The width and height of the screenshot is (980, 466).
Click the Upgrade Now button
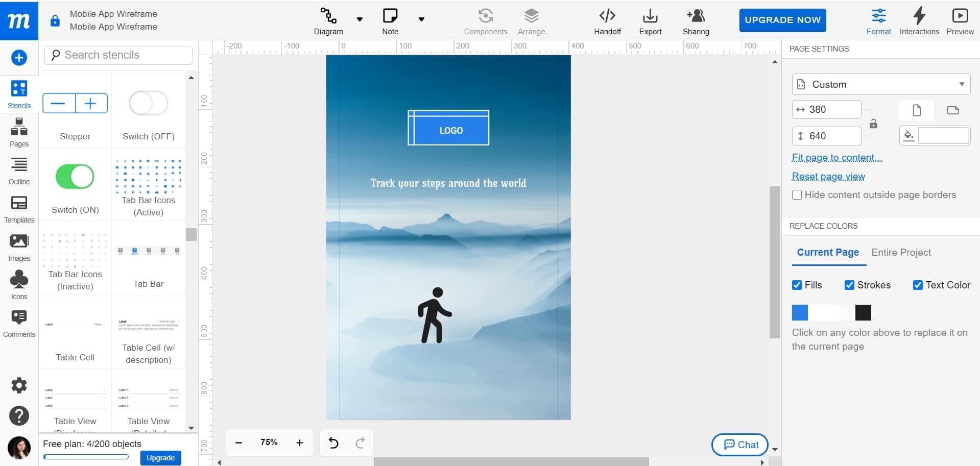782,20
